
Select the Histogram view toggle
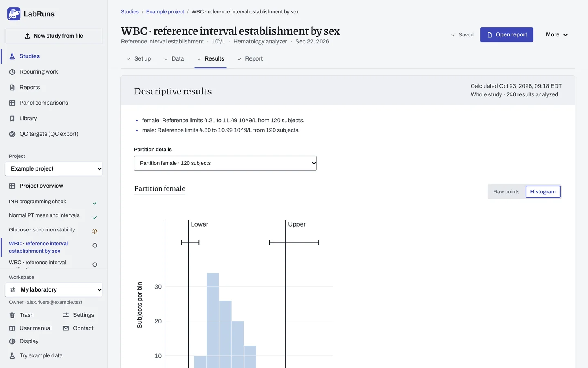pyautogui.click(x=543, y=192)
